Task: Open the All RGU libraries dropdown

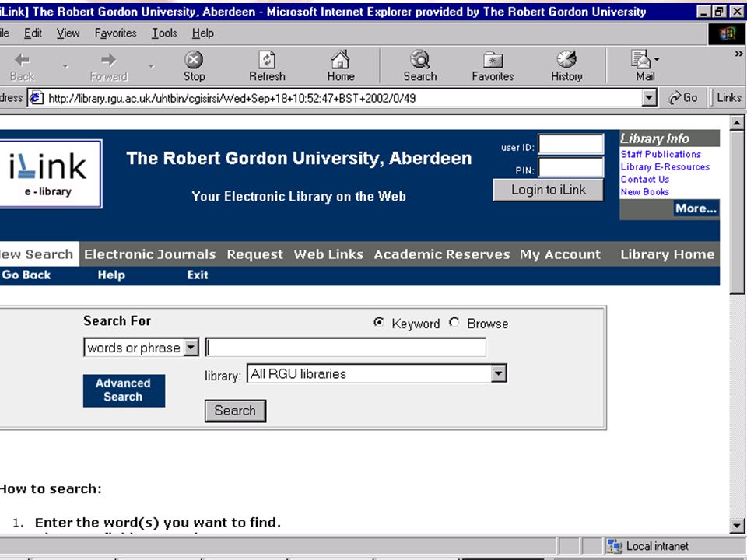Action: point(498,374)
